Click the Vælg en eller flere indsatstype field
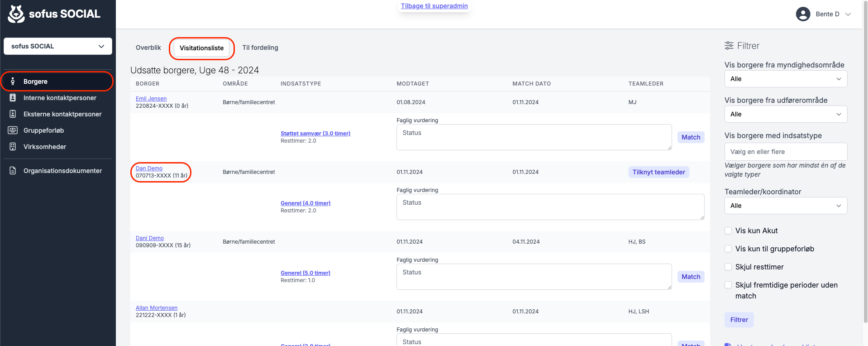868x346 pixels. [x=786, y=152]
